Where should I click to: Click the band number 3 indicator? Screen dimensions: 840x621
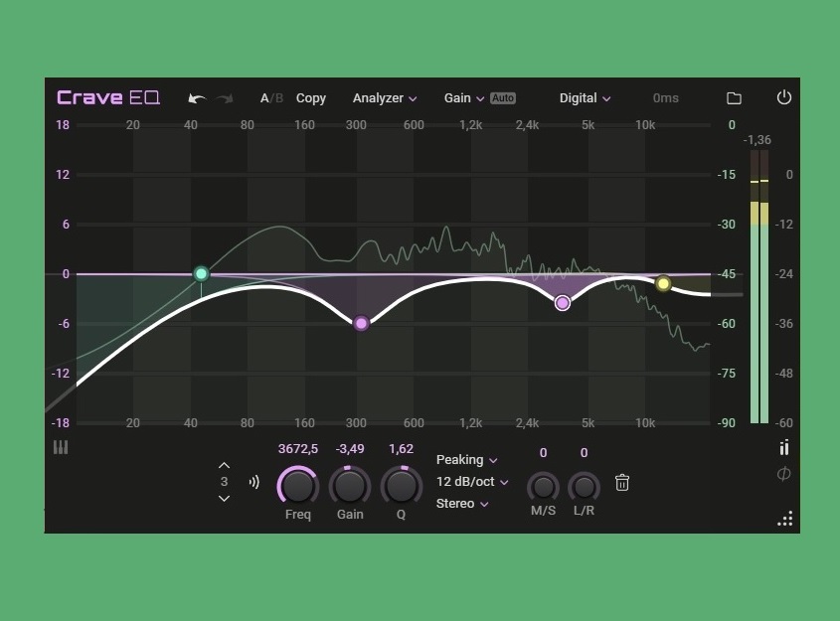click(224, 482)
